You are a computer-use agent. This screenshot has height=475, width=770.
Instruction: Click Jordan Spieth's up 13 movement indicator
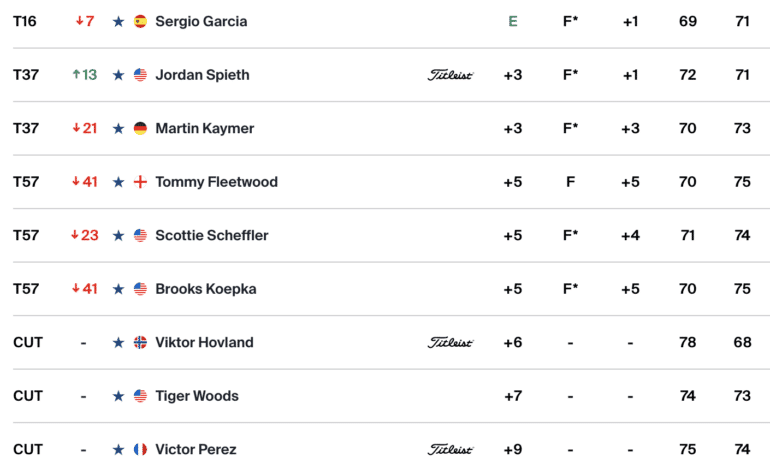pos(84,75)
